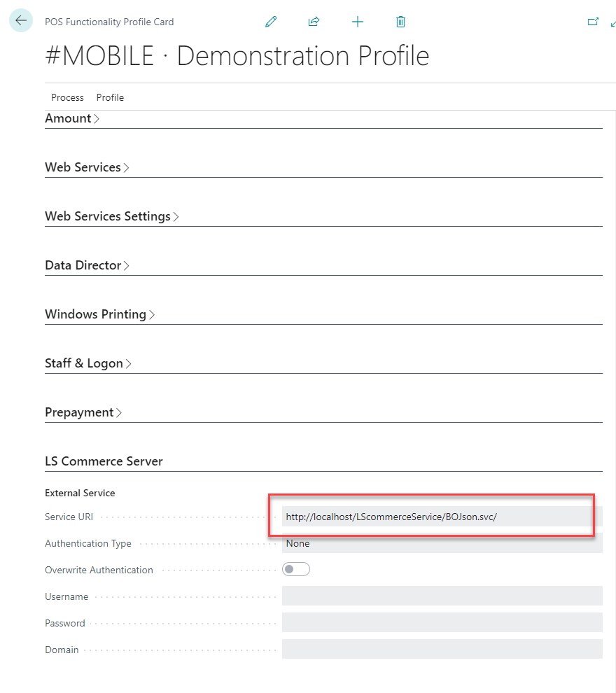Open the Process menu
This screenshot has height=693, width=616.
pyautogui.click(x=67, y=97)
